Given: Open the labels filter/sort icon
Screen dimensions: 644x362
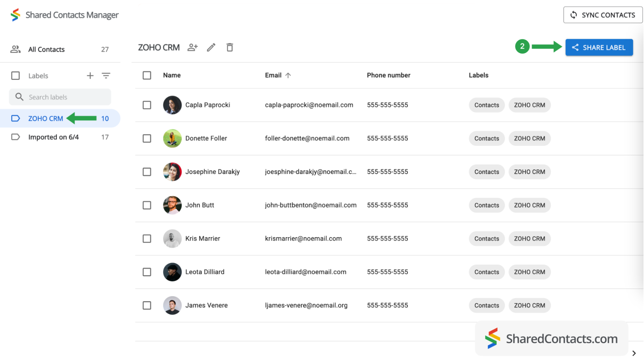Looking at the screenshot, I should (106, 76).
